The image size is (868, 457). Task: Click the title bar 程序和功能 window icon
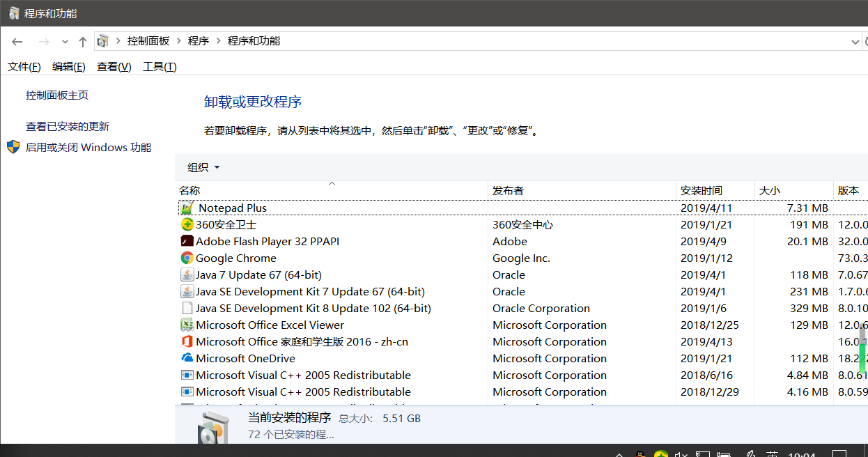[14, 13]
